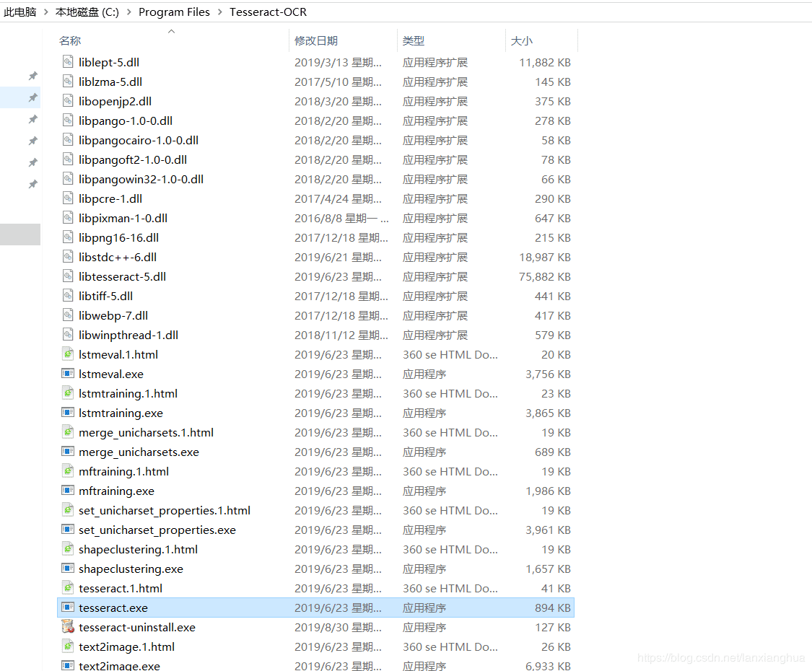The height and width of the screenshot is (671, 812).
Task: Sort files by 名称 column header
Action: pyautogui.click(x=70, y=40)
